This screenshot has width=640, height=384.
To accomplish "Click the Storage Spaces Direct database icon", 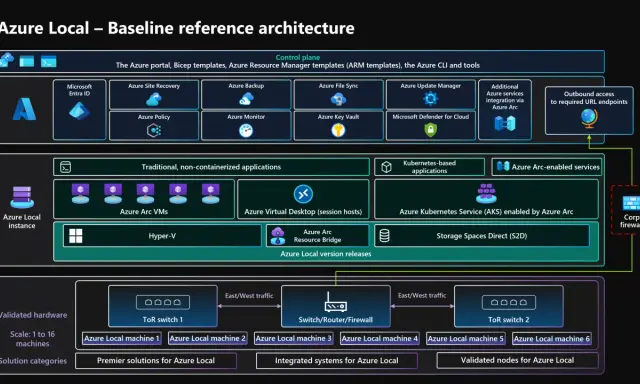I will pos(384,236).
